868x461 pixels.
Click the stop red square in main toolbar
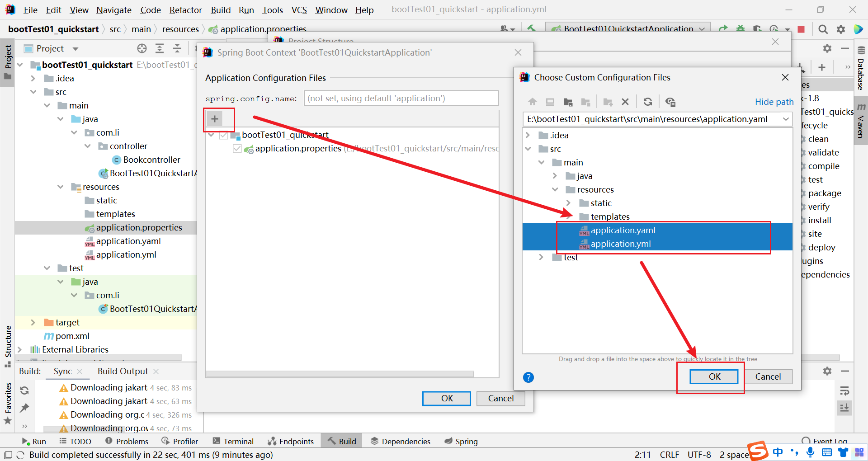coord(801,29)
